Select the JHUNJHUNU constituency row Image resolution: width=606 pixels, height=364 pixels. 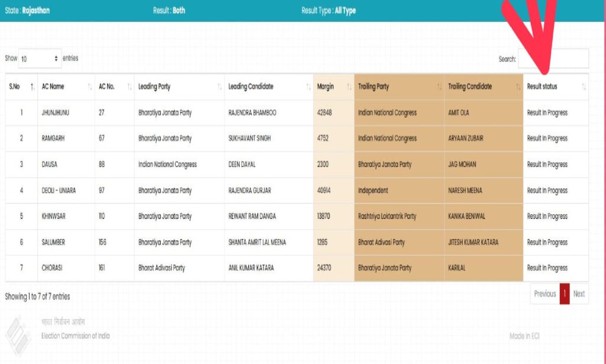[55, 112]
